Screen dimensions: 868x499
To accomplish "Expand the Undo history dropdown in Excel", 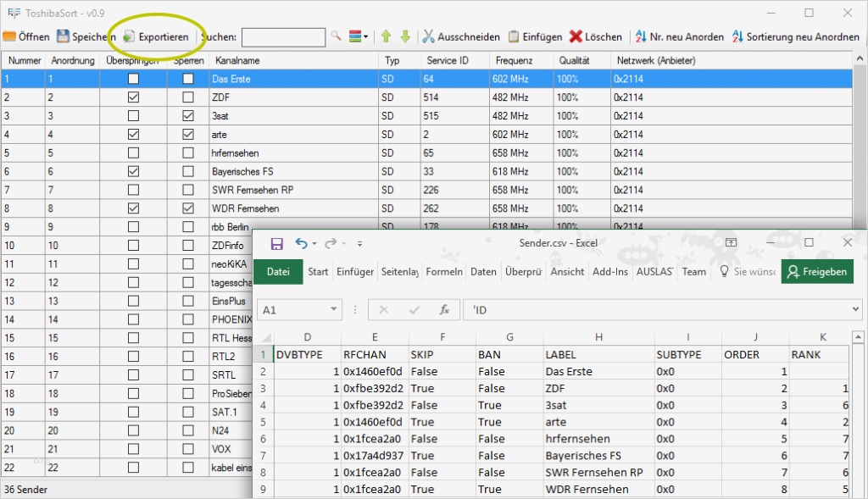I will point(314,243).
